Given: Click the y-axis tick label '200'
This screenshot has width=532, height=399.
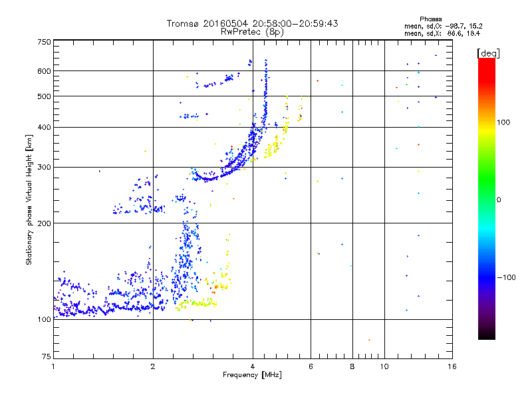Looking at the screenshot, I should [44, 223].
